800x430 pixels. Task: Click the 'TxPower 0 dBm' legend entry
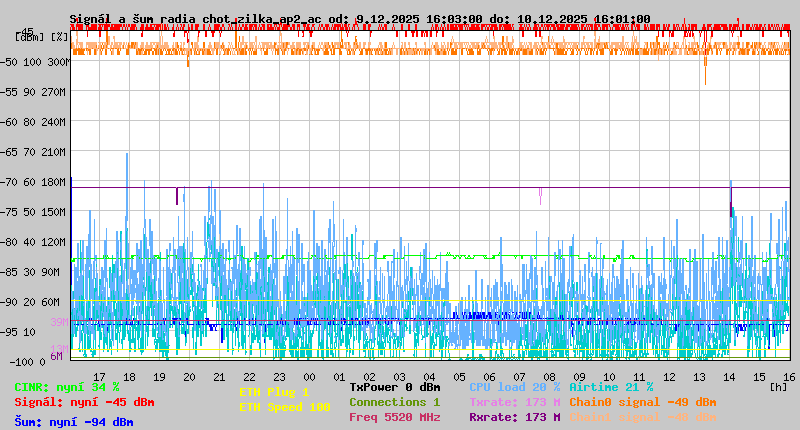pyautogui.click(x=394, y=387)
